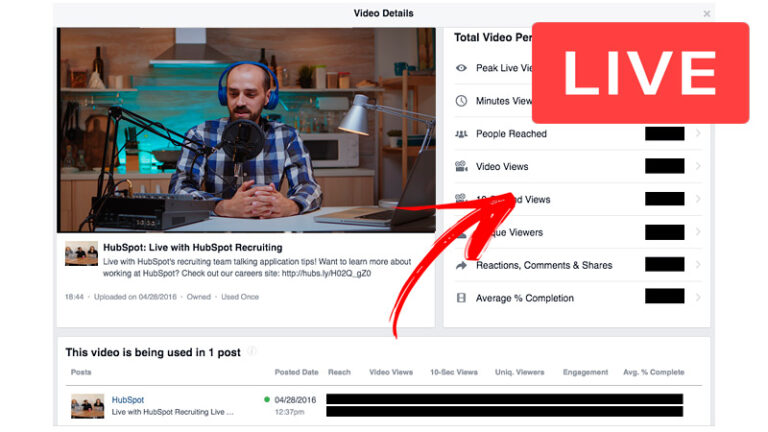
Task: Expand the People Reached row chevron
Action: pos(698,133)
